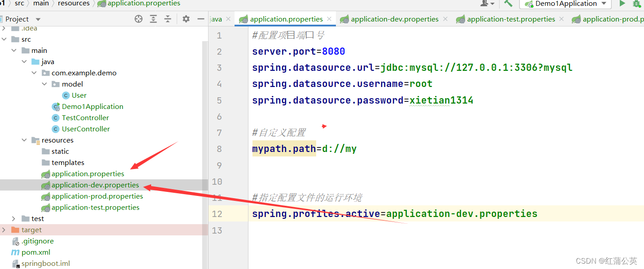Open the user account icon menu
644x269 pixels.
(x=487, y=3)
